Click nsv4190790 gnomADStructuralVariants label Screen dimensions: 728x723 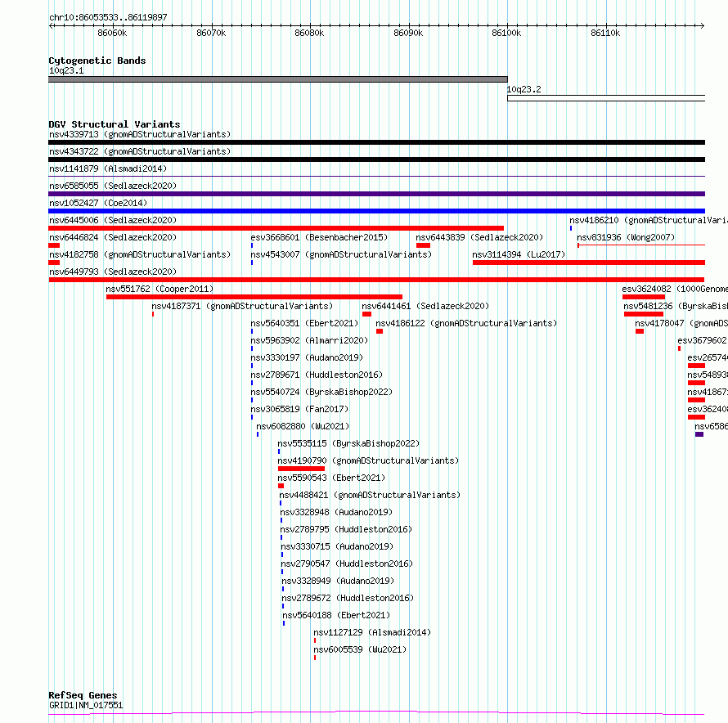[368, 460]
